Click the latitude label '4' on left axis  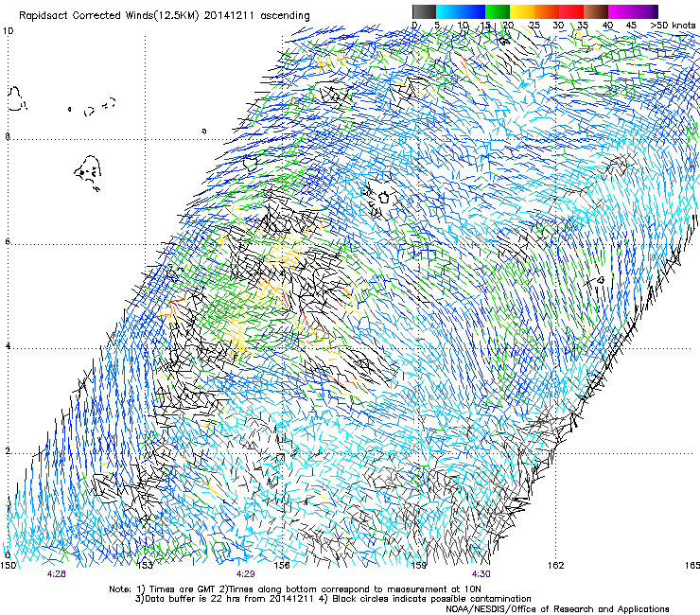[8, 346]
